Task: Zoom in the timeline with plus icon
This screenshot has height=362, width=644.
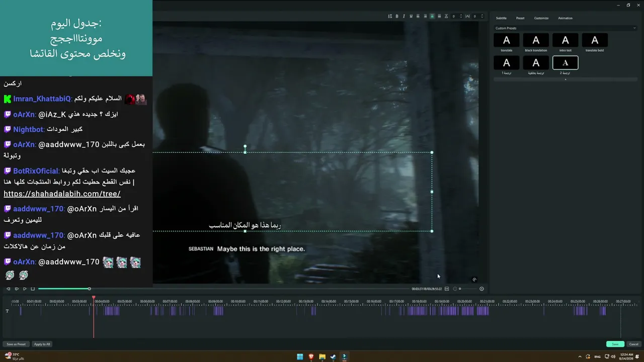Action: click(481, 289)
